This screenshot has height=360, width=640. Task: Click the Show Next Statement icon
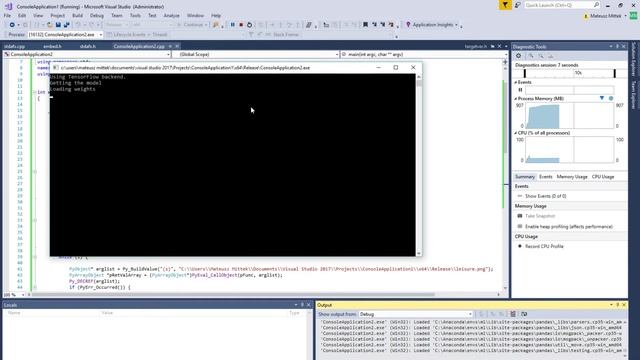[x=272, y=25]
